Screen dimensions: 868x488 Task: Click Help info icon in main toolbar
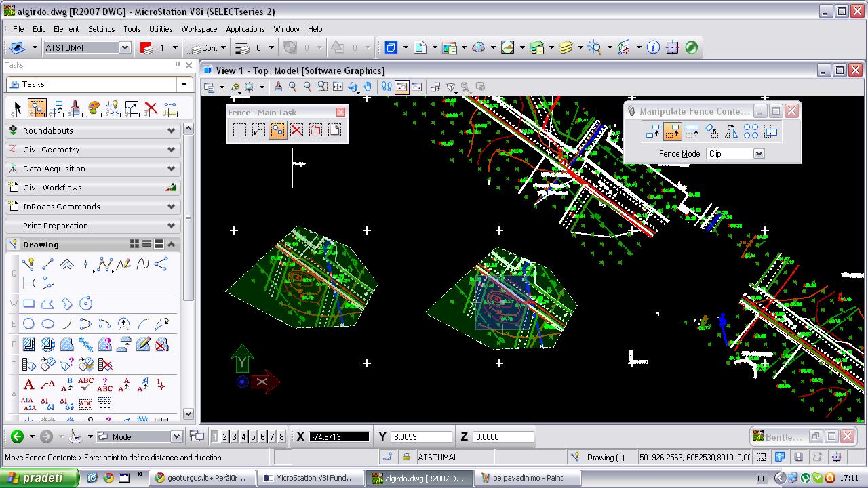tap(653, 47)
